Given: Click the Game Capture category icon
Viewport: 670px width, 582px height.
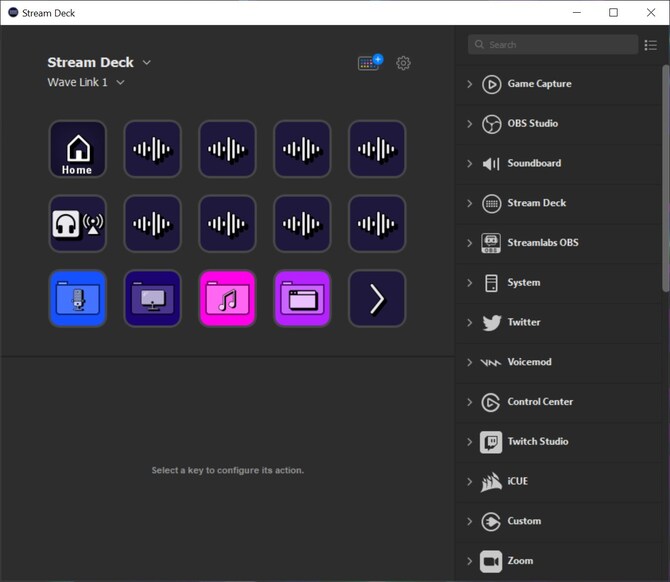Looking at the screenshot, I should [x=491, y=84].
